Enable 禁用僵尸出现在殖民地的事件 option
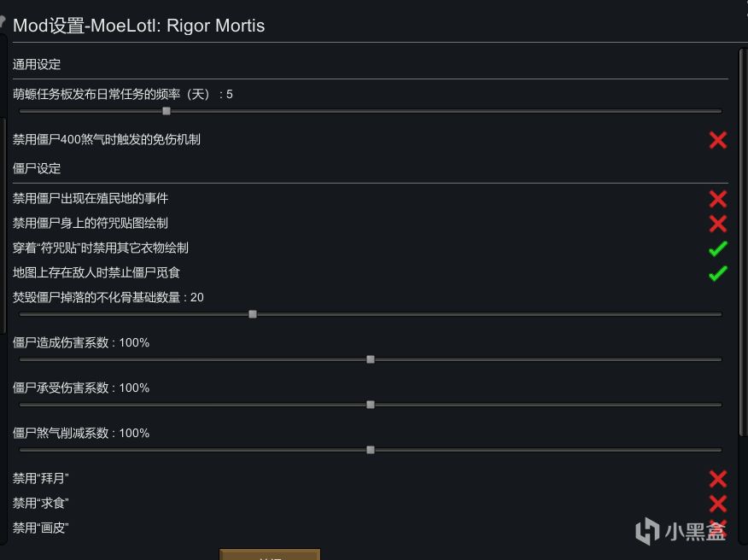This screenshot has width=748, height=560. 717,199
